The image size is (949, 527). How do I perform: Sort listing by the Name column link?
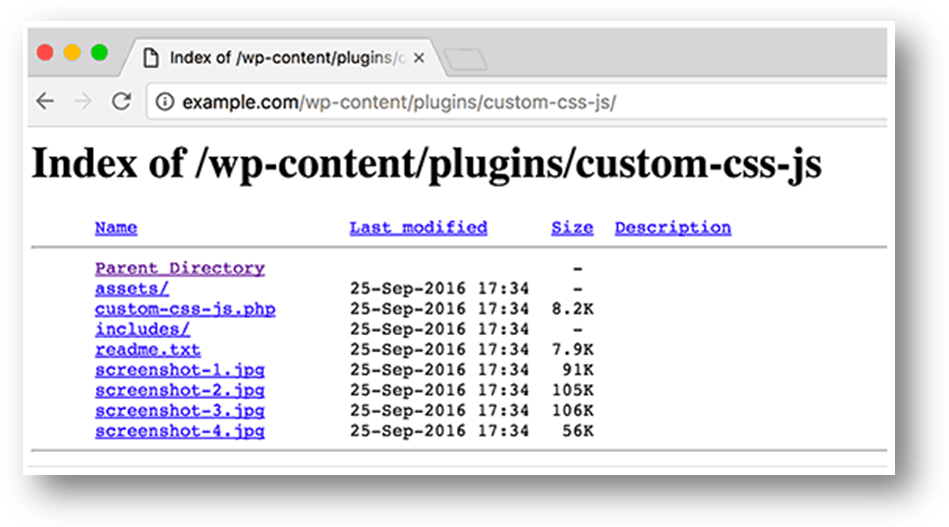click(116, 227)
